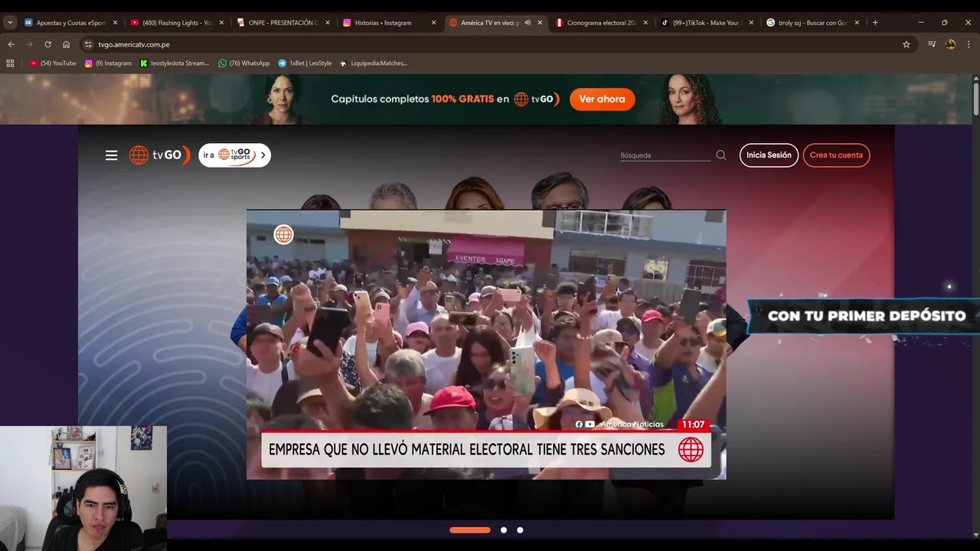View site information icon in address bar
980x551 pixels.
[88, 44]
